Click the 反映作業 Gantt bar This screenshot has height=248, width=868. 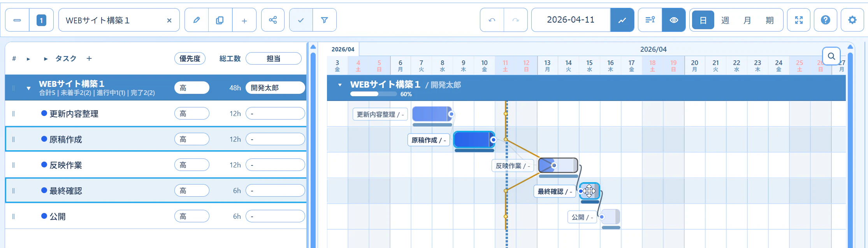coord(558,165)
